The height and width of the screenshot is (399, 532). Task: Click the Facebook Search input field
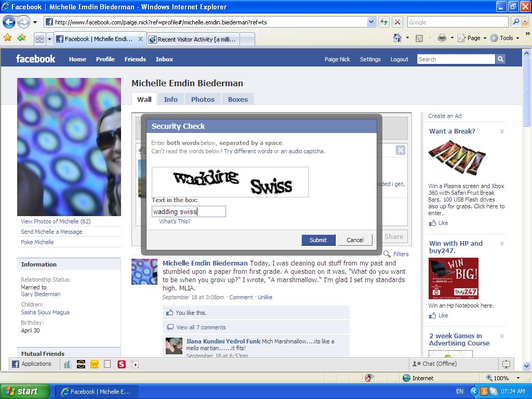(x=456, y=59)
